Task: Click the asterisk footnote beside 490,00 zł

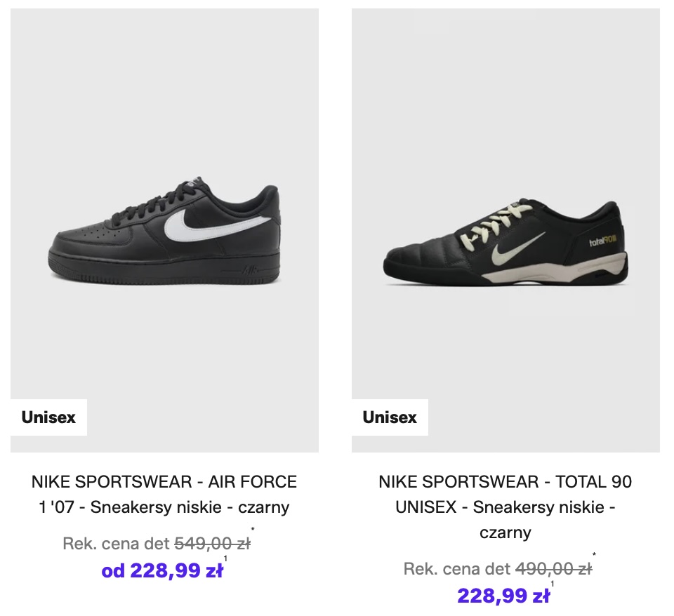Action: click(594, 556)
